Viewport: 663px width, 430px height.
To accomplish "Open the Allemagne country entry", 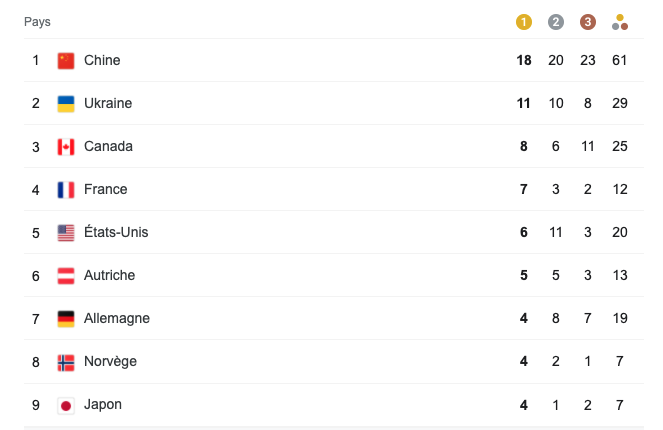I will click(x=117, y=319).
